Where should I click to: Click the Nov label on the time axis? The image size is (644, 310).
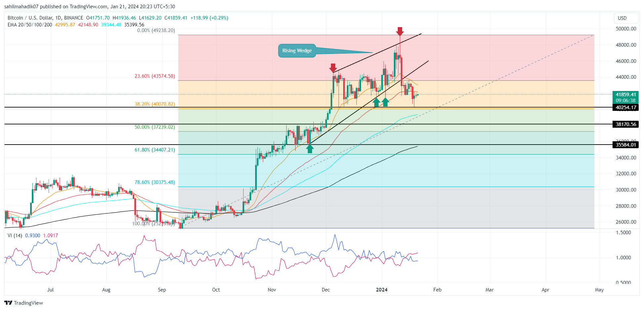pos(272,290)
